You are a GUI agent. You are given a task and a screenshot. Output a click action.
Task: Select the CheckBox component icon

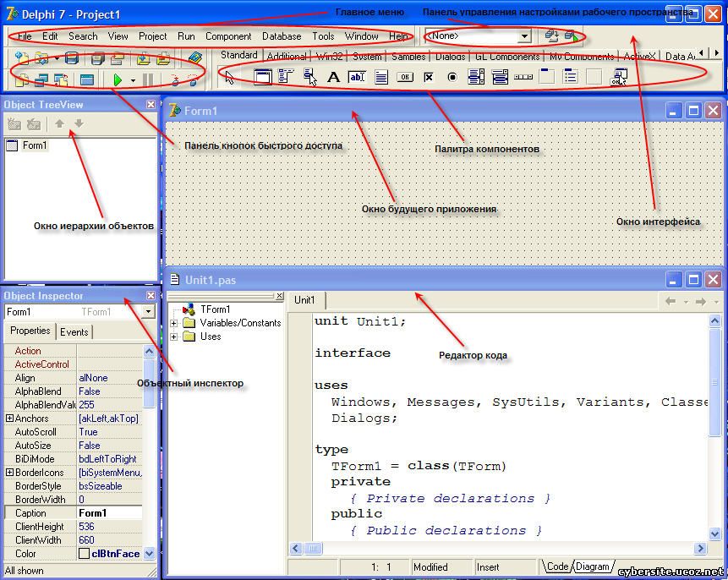coord(429,77)
